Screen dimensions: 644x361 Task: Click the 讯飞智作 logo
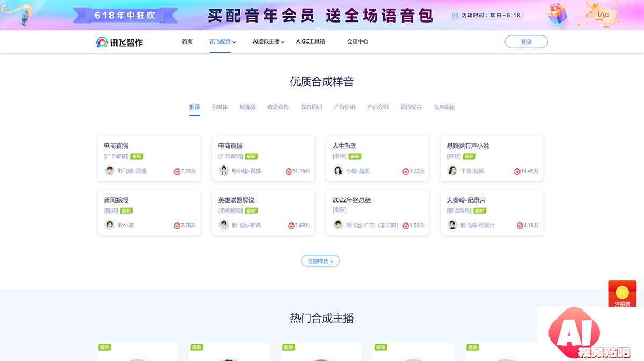(119, 42)
